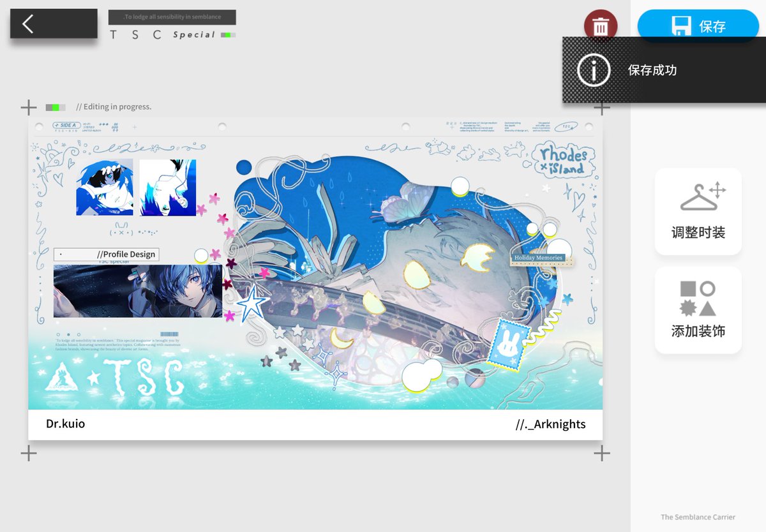
Task: Click the info icon in notification
Action: tap(594, 70)
